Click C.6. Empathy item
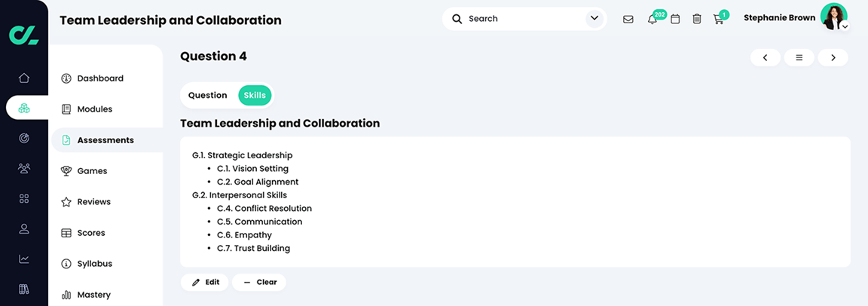868x306 pixels. (x=244, y=235)
